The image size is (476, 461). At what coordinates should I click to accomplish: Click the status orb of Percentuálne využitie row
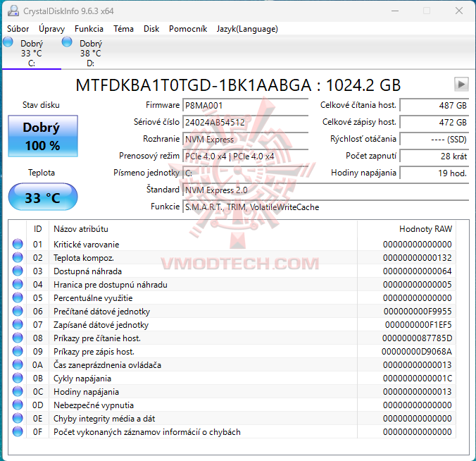click(x=18, y=297)
